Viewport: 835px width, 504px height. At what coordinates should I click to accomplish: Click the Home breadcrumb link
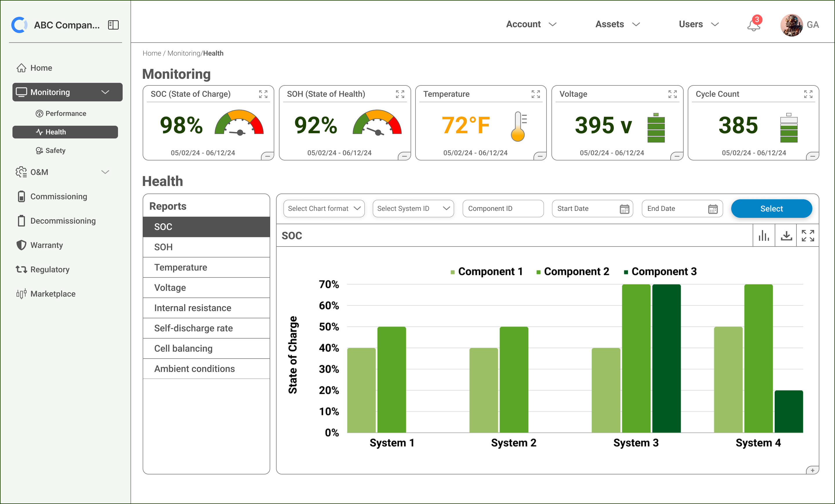152,53
